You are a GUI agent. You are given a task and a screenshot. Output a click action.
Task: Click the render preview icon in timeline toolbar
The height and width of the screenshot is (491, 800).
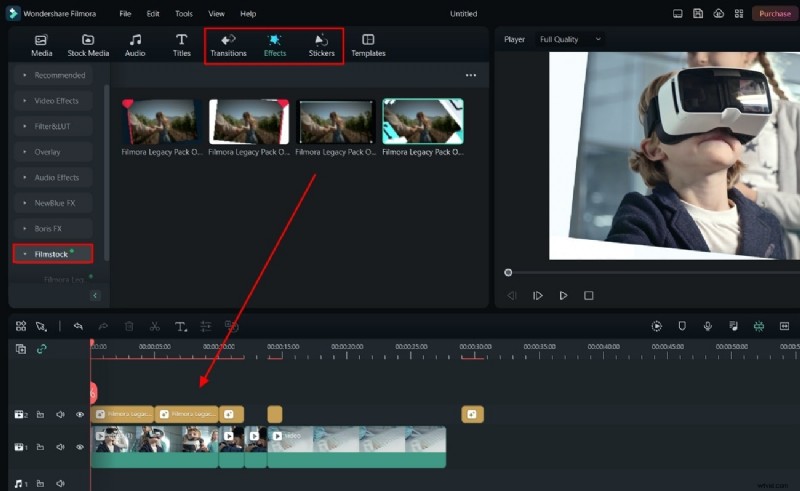pyautogui.click(x=657, y=326)
